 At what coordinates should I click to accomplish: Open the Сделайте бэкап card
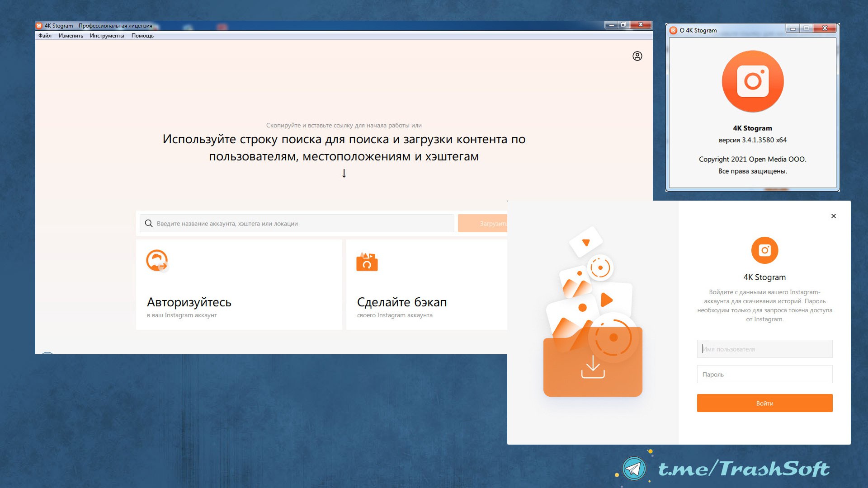(426, 285)
